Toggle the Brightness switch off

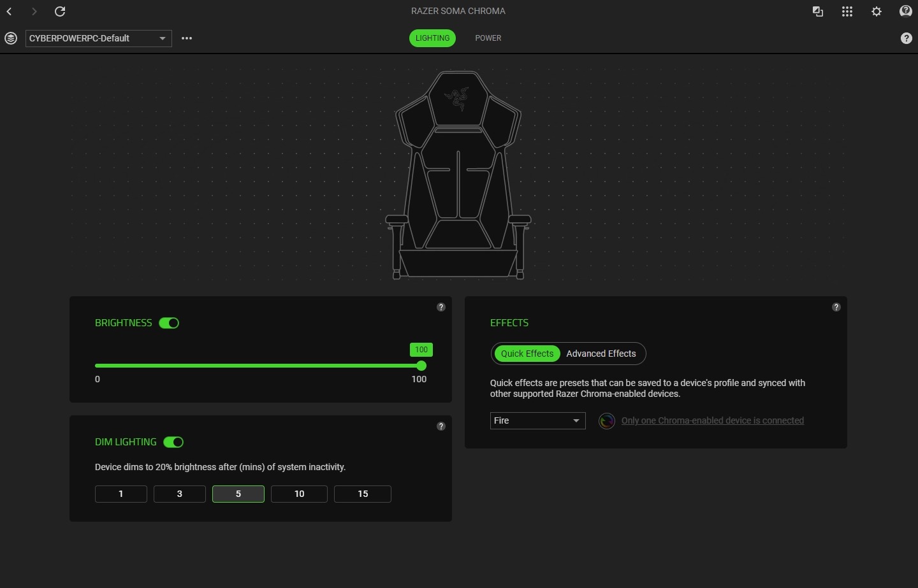pos(169,323)
